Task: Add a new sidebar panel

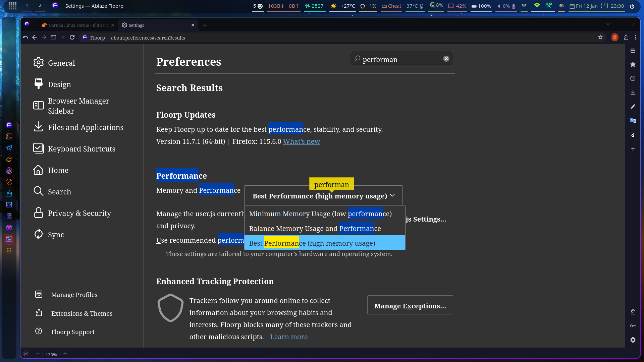Action: pyautogui.click(x=633, y=149)
